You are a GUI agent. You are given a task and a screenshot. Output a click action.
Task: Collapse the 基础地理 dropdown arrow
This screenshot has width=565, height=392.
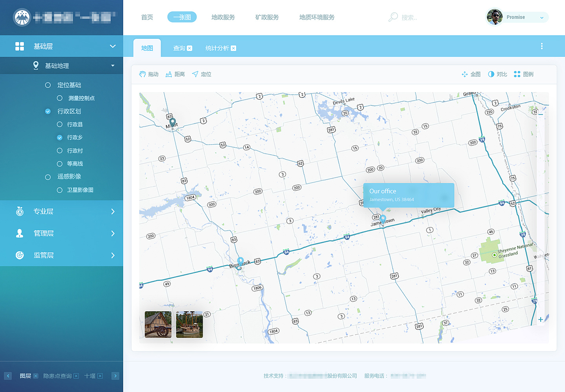[x=113, y=66]
